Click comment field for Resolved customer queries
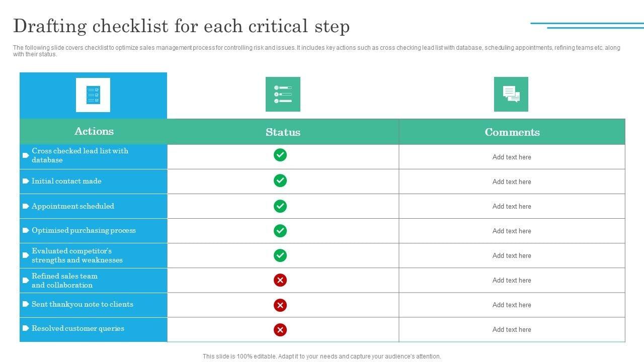Screen dimensions: 644x362 coord(512,330)
